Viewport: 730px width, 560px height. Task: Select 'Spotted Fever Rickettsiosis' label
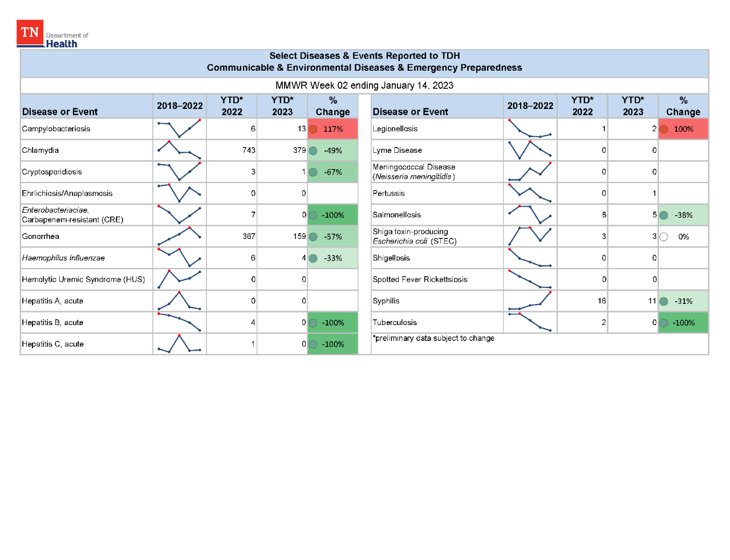point(420,279)
